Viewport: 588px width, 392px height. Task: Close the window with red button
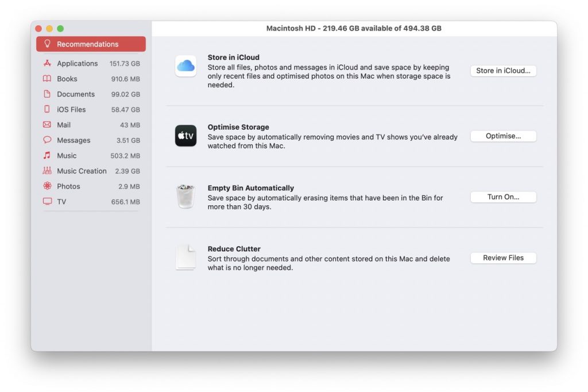(x=38, y=29)
